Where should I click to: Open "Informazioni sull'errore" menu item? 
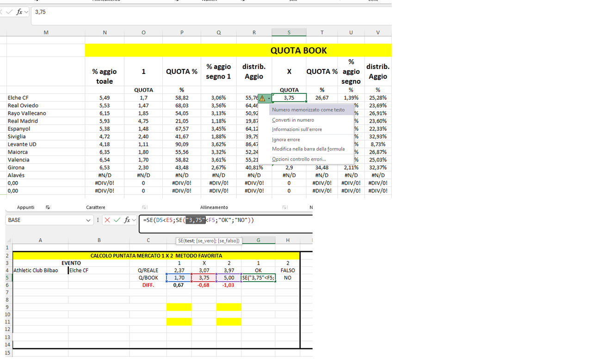297,130
